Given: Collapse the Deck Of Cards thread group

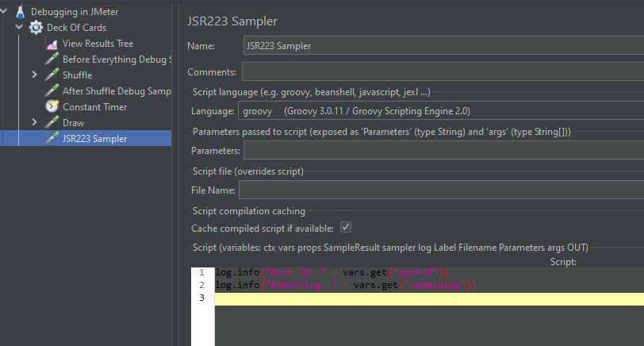Looking at the screenshot, I should 19,27.
